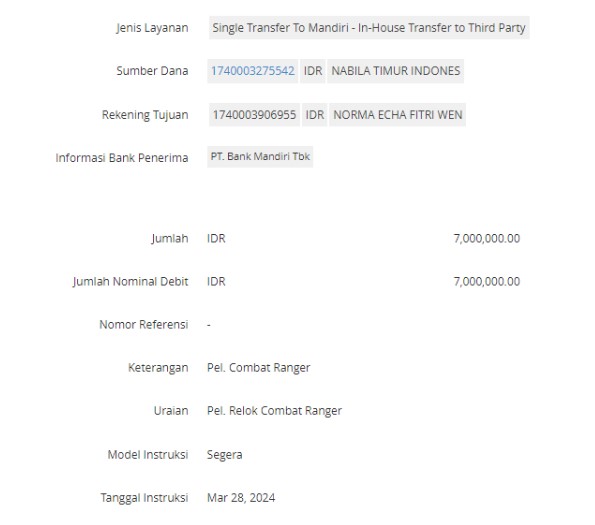Click the Model Instruksi value Segera

(x=224, y=455)
